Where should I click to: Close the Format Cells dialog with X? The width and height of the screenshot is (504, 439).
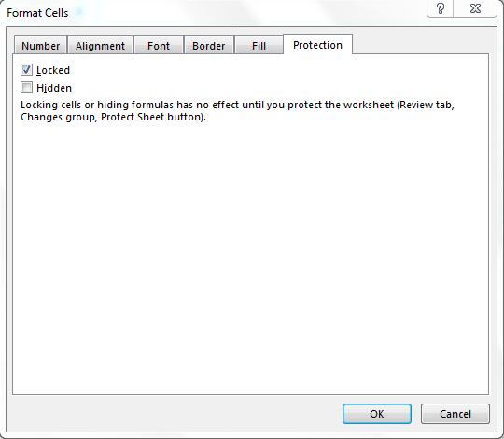[475, 8]
